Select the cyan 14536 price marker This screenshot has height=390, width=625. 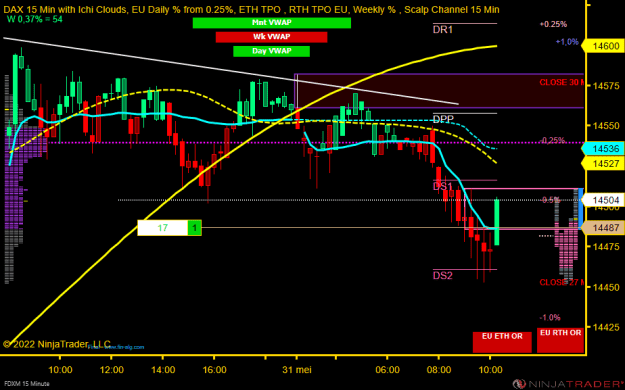coord(603,149)
